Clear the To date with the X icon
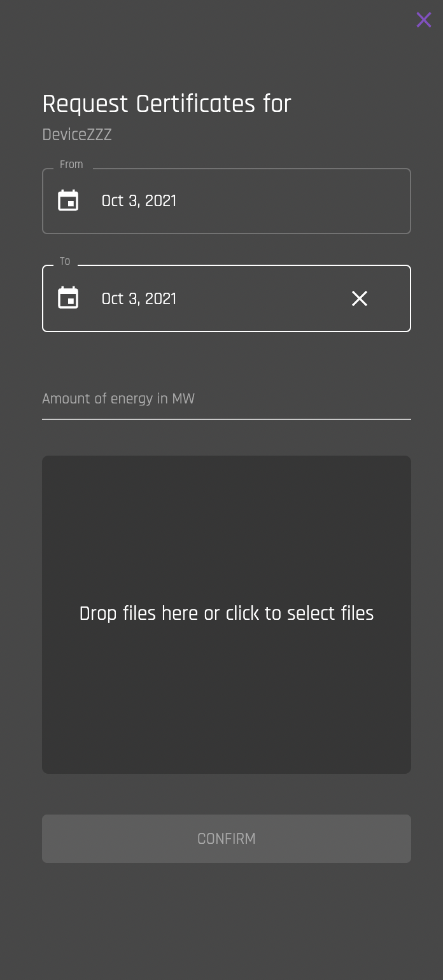This screenshot has width=443, height=980. click(360, 298)
